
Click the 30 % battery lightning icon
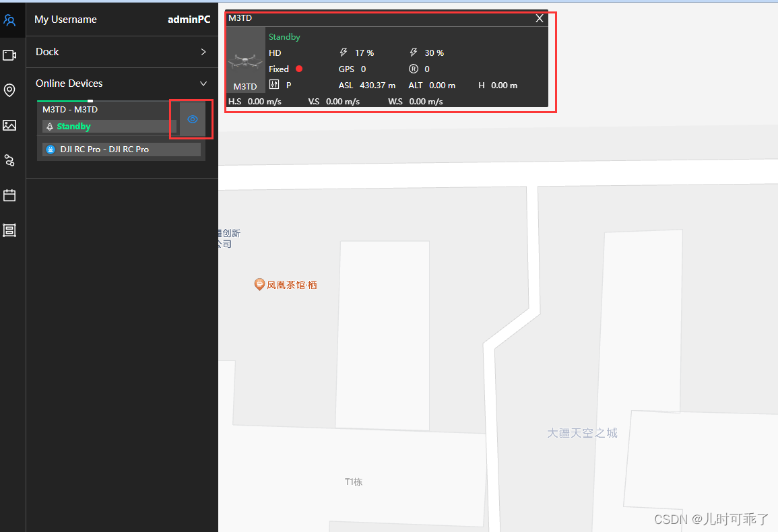tap(414, 53)
